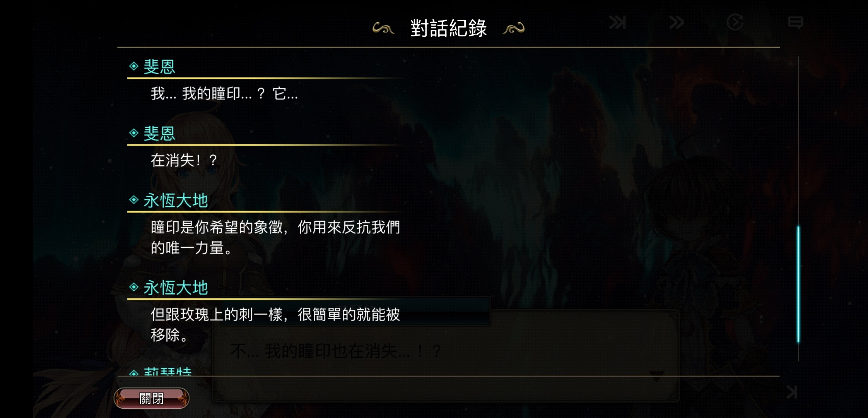Tap the fast-forward double chevron icon

pos(677,22)
